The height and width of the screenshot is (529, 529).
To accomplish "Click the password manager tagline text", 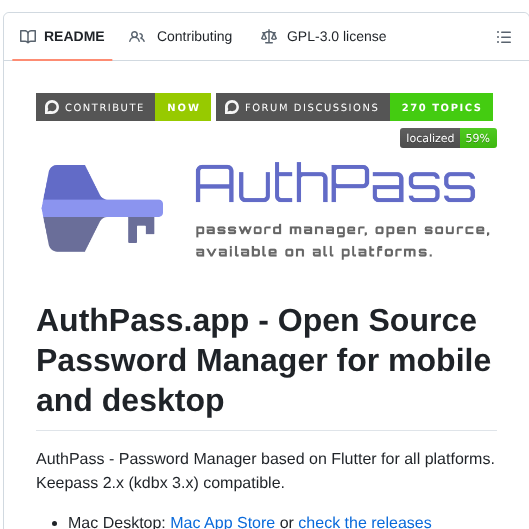I will pos(342,241).
